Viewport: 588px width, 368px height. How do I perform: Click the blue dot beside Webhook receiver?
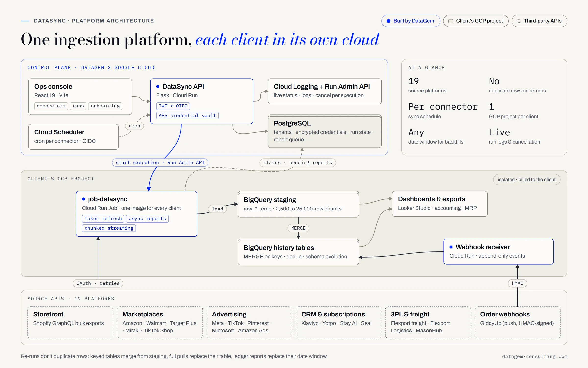tap(451, 247)
